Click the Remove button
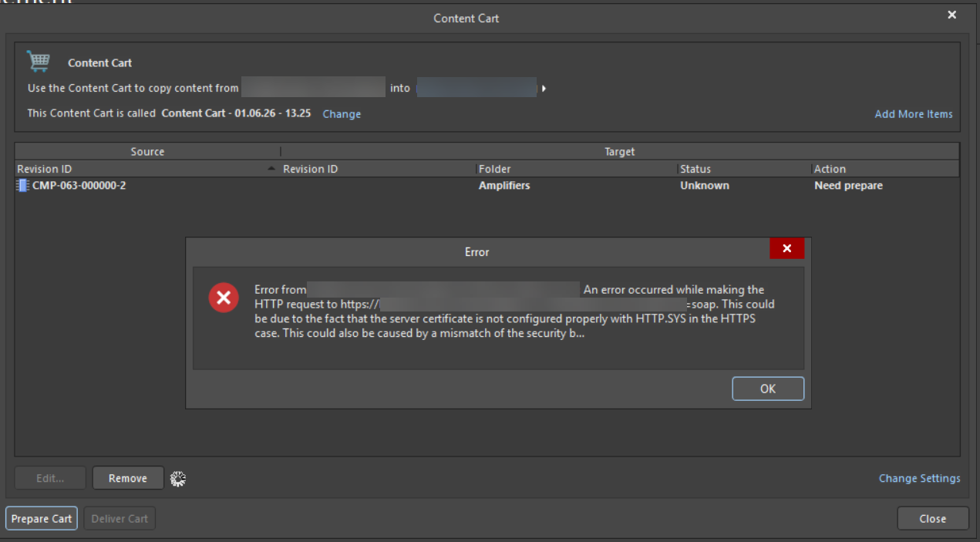 tap(128, 478)
